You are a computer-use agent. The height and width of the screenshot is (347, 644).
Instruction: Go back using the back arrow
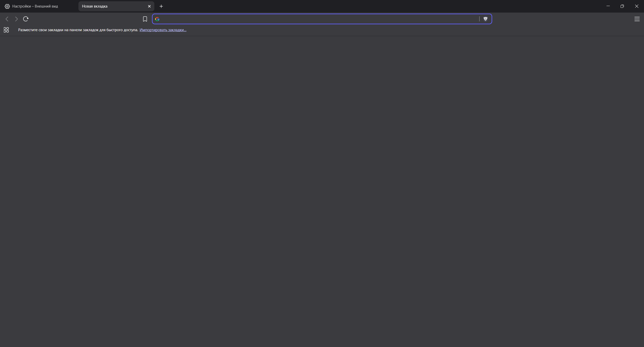[x=7, y=19]
